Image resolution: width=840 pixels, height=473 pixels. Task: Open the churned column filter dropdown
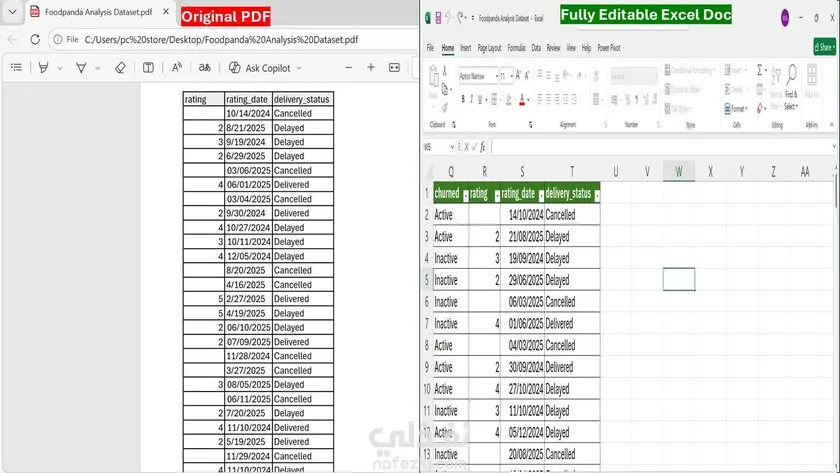(465, 196)
